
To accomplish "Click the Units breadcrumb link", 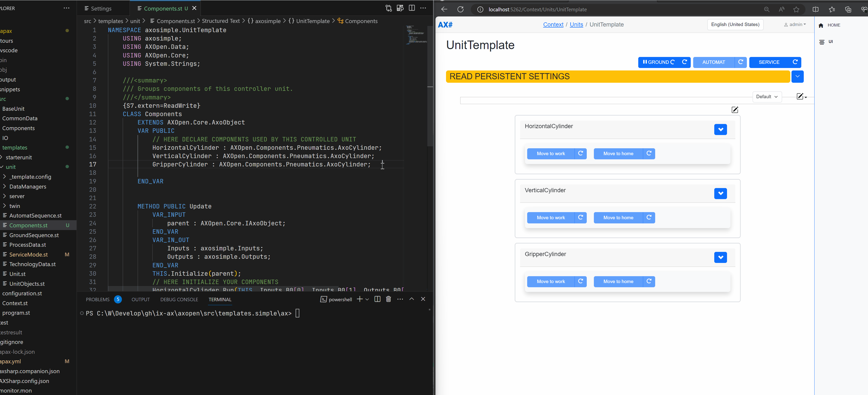I will [x=576, y=24].
